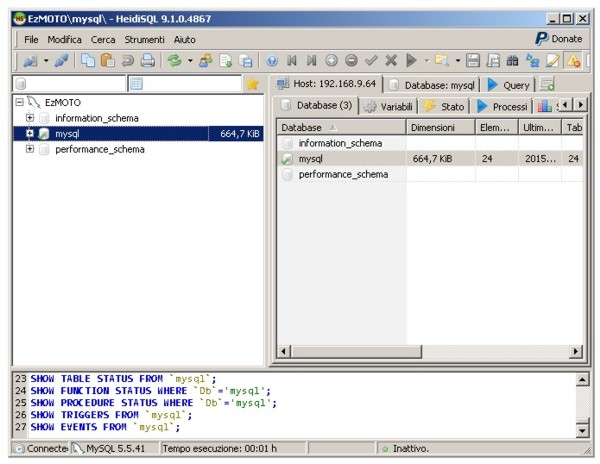Go to the first row icon

[x=292, y=60]
